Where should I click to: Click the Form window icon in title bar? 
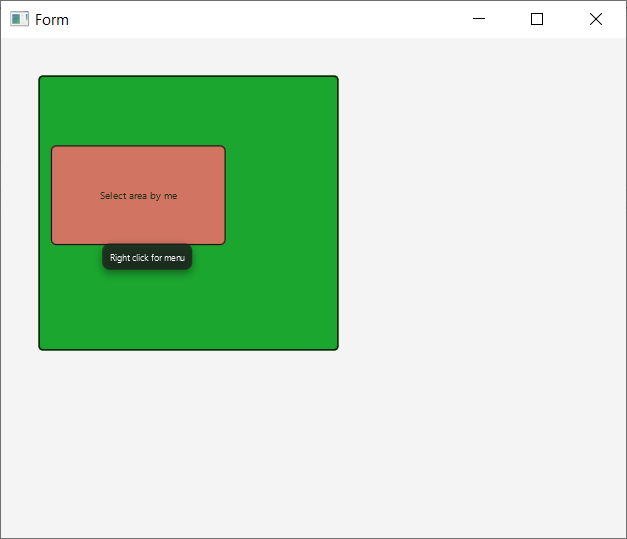pyautogui.click(x=19, y=19)
